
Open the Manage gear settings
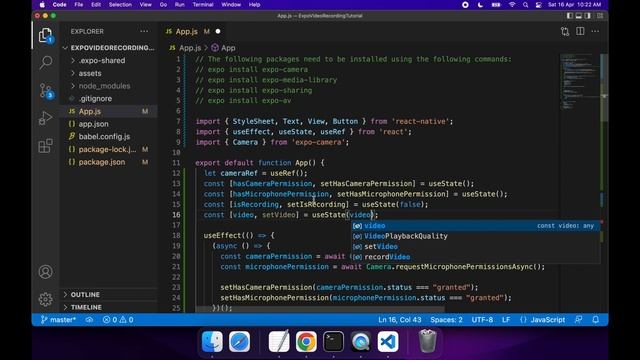pos(45,299)
